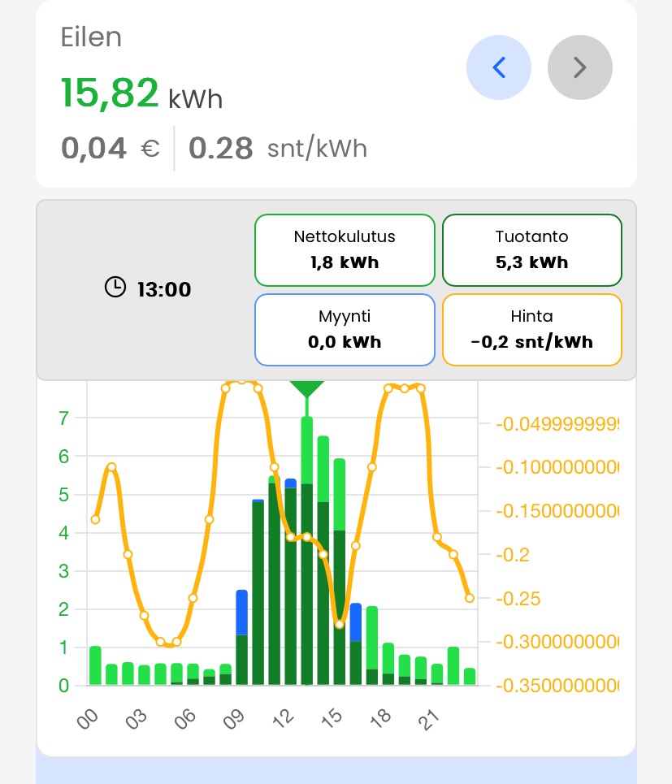The image size is (672, 784).
Task: Go to previous day with left chevron
Action: pyautogui.click(x=499, y=67)
